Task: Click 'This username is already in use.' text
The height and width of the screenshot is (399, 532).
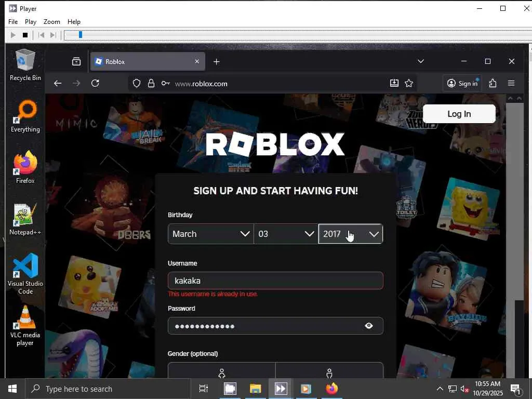Action: [x=213, y=294]
